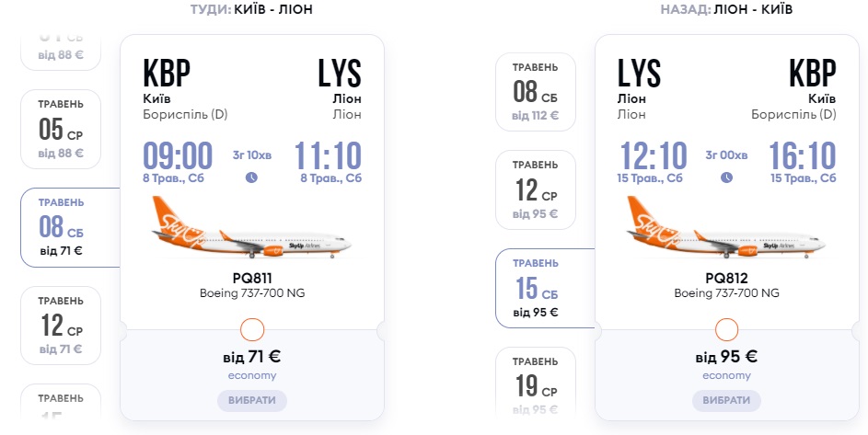Choose outbound date 08 СБ from 71 €
The height and width of the screenshot is (435, 868).
(61, 226)
